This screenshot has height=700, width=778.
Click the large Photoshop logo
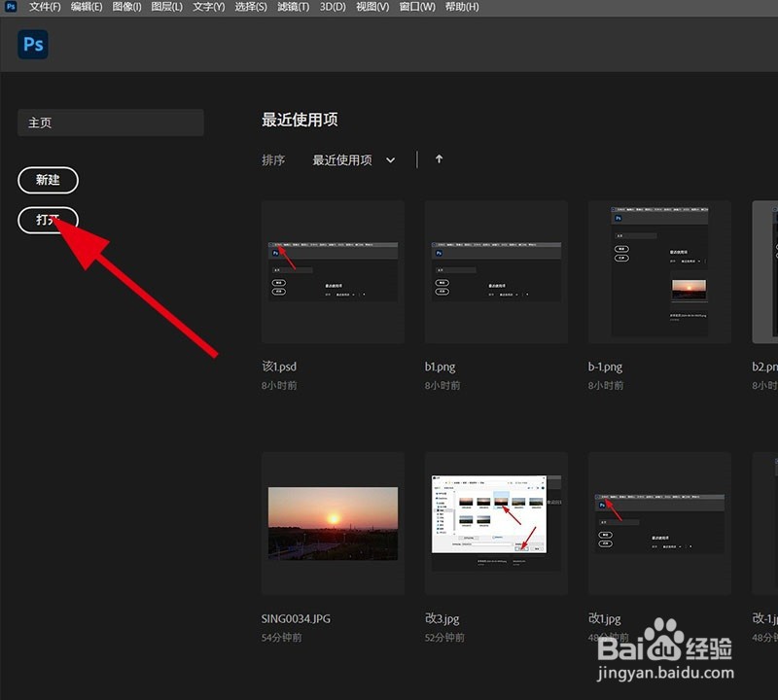point(33,45)
